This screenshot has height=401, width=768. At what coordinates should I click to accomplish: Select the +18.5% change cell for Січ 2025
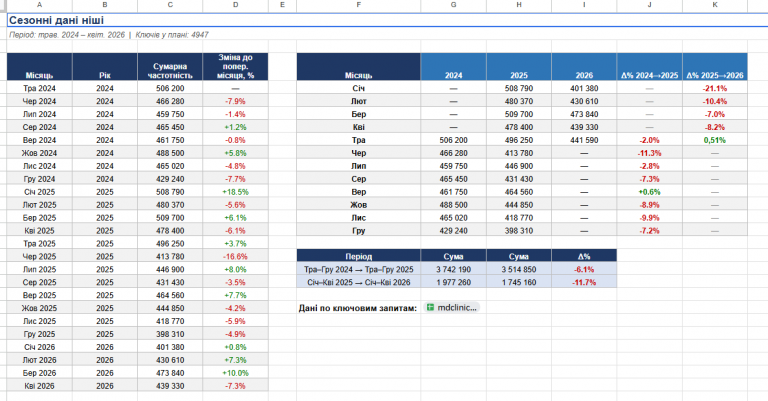[x=235, y=192]
